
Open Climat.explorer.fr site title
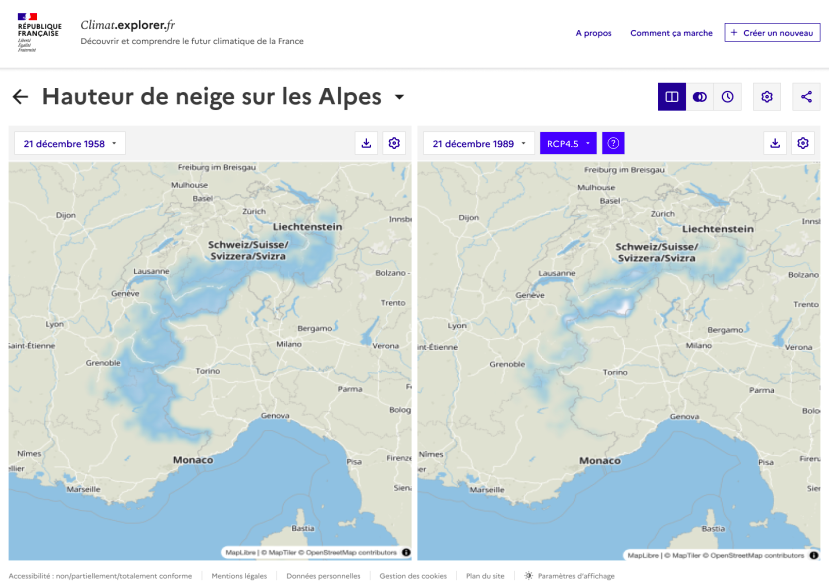[127, 25]
